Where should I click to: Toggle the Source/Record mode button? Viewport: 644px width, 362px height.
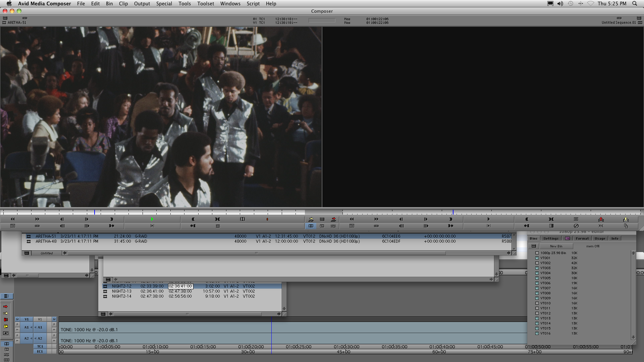tap(311, 226)
